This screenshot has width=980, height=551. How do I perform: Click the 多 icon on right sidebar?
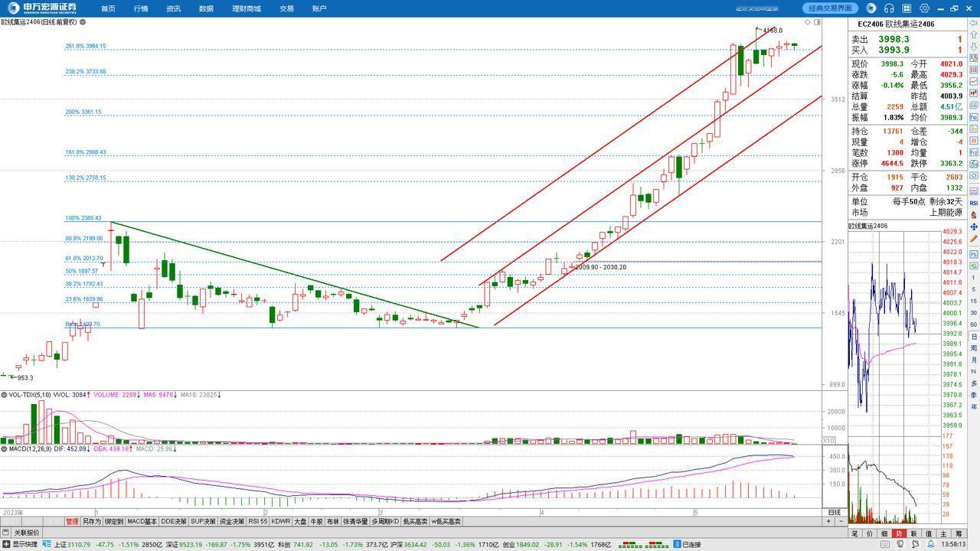[x=974, y=383]
